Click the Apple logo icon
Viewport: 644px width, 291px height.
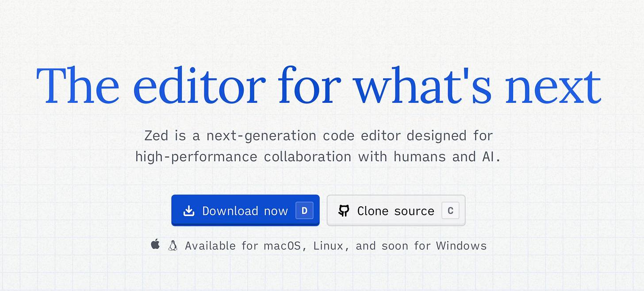point(155,244)
